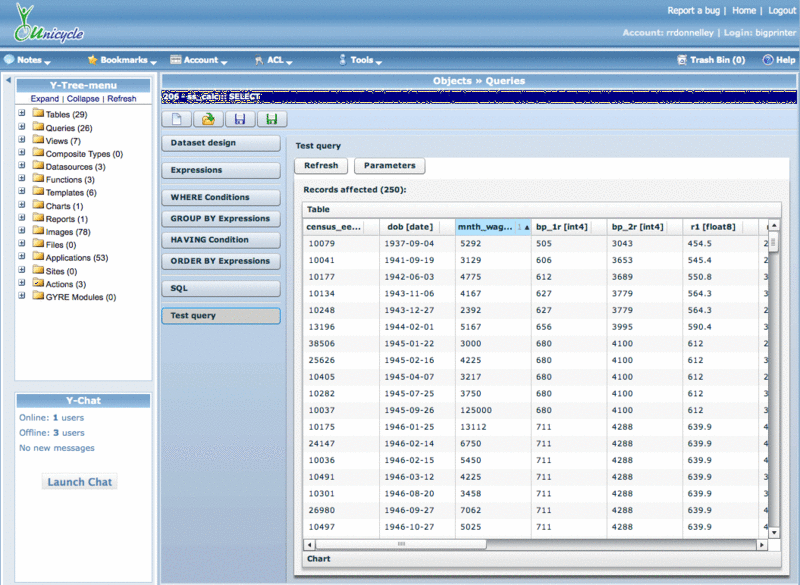Open the WHERE Conditions section
The image size is (800, 585).
[220, 197]
